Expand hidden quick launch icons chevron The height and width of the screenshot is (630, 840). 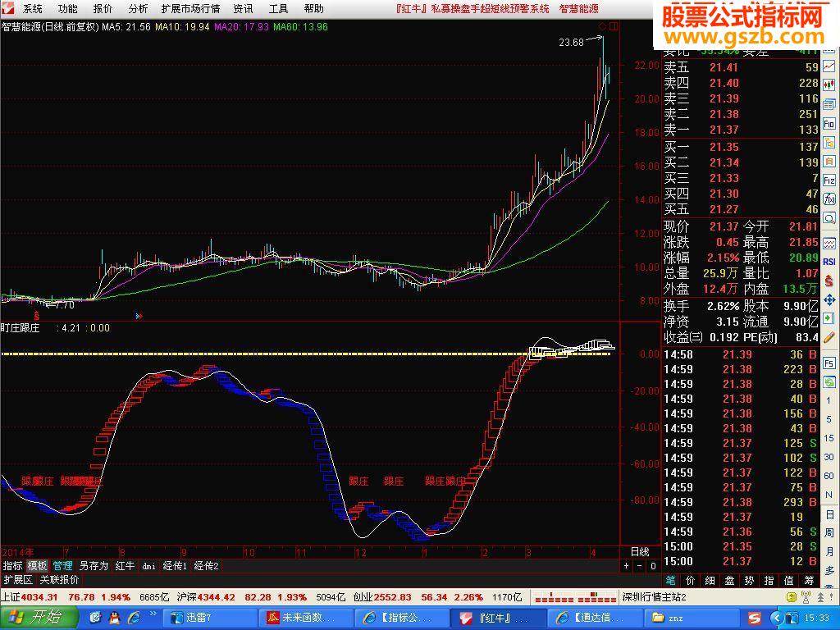(x=153, y=614)
